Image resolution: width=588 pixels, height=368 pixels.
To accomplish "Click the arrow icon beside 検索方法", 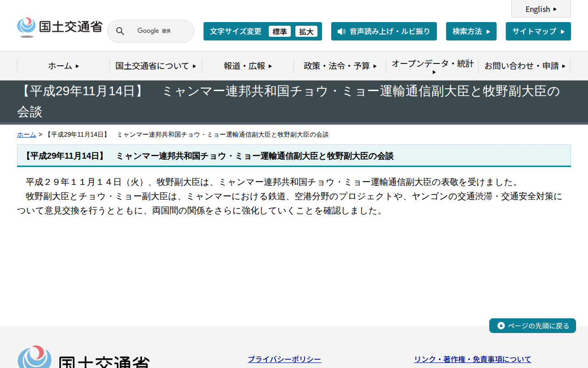I will (488, 31).
